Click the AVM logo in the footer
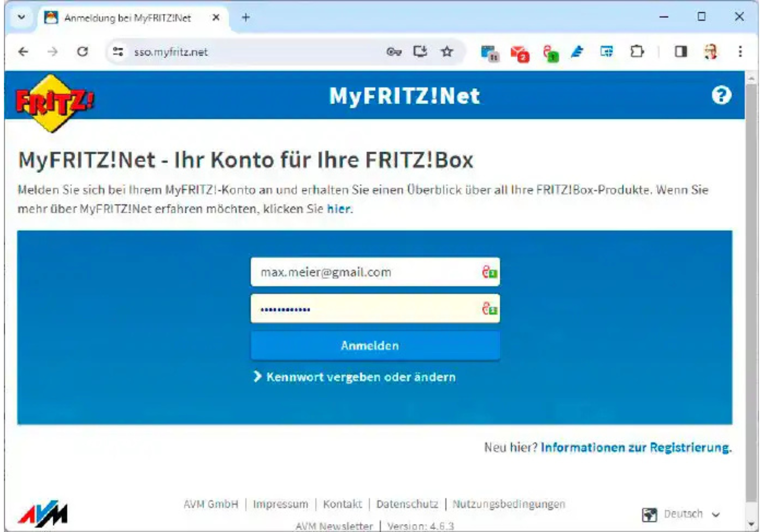This screenshot has width=765, height=532. [43, 514]
